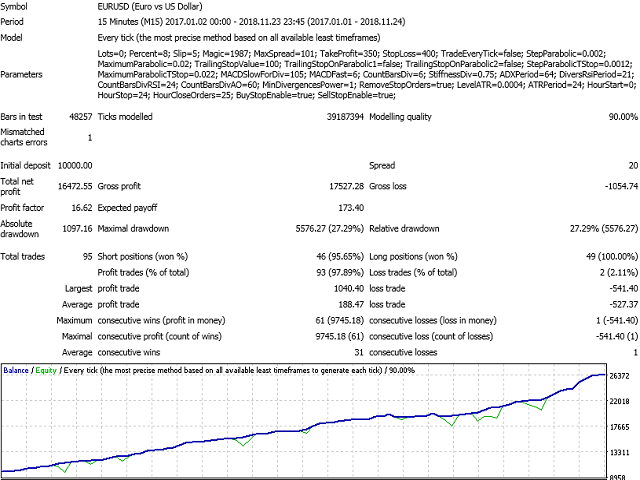Viewport: 640px width, 480px height.
Task: Click the Largest loss trade value -541.40
Action: [x=624, y=289]
